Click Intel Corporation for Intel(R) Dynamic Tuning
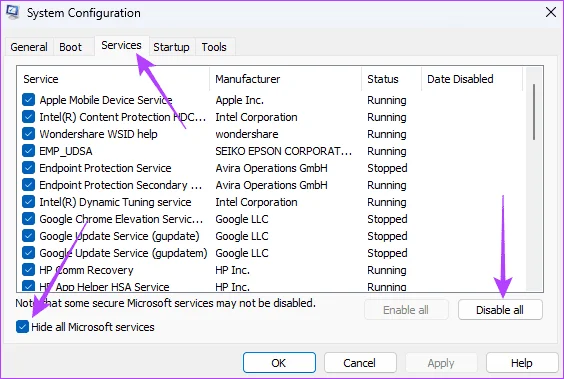This screenshot has width=564, height=379. click(x=256, y=202)
